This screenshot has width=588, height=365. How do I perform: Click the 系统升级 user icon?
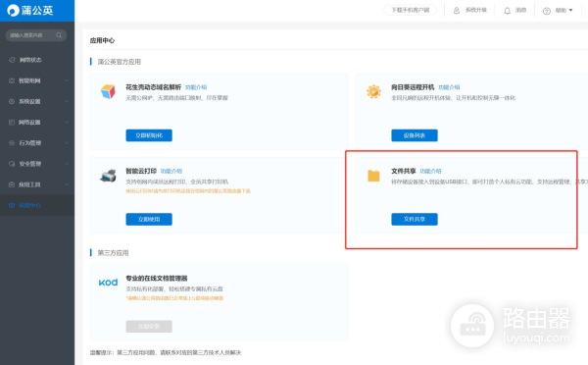(457, 11)
